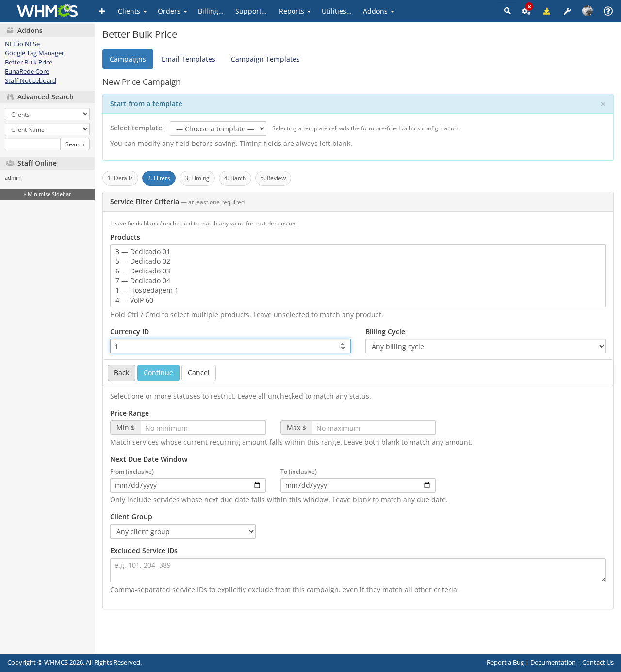Image resolution: width=621 pixels, height=672 pixels.
Task: Switch to the Email Templates tab
Action: tap(188, 59)
